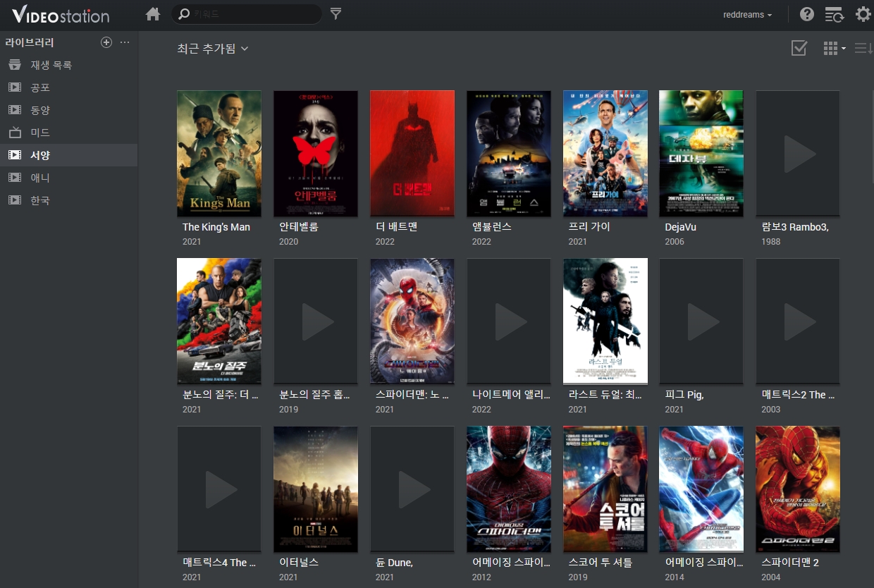Open 스파이더맨: 노 poster

412,321
